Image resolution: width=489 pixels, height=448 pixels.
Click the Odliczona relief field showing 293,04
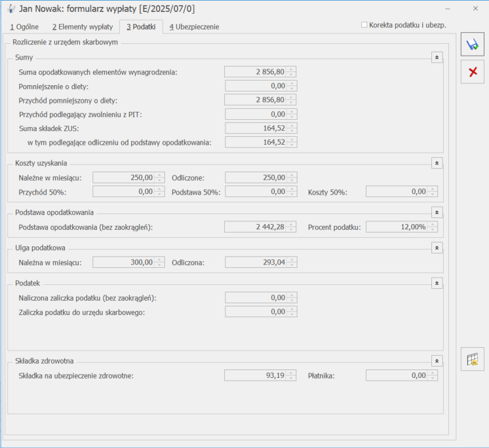tap(261, 263)
